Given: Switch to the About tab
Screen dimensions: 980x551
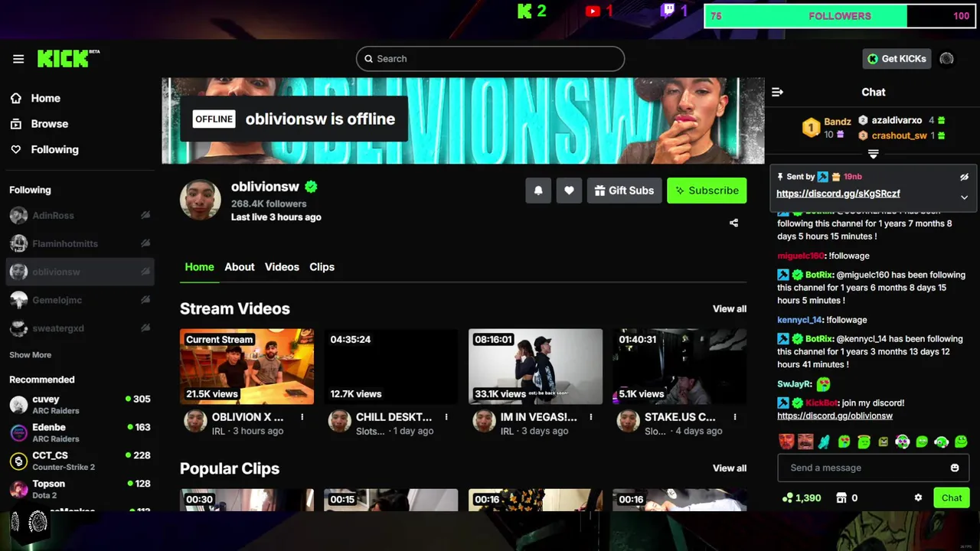Looking at the screenshot, I should tap(240, 267).
